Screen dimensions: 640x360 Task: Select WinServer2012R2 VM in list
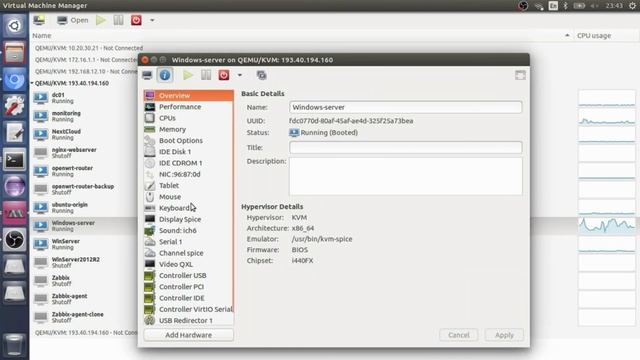tap(84, 262)
